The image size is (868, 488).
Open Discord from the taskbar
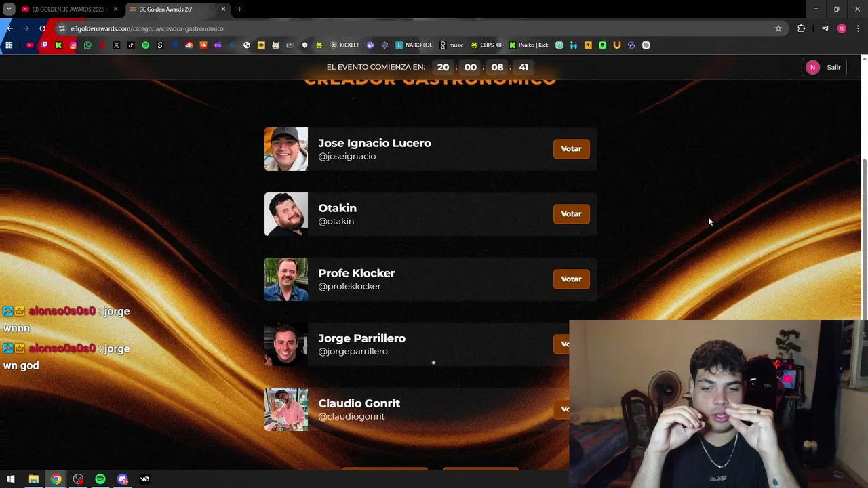123,479
